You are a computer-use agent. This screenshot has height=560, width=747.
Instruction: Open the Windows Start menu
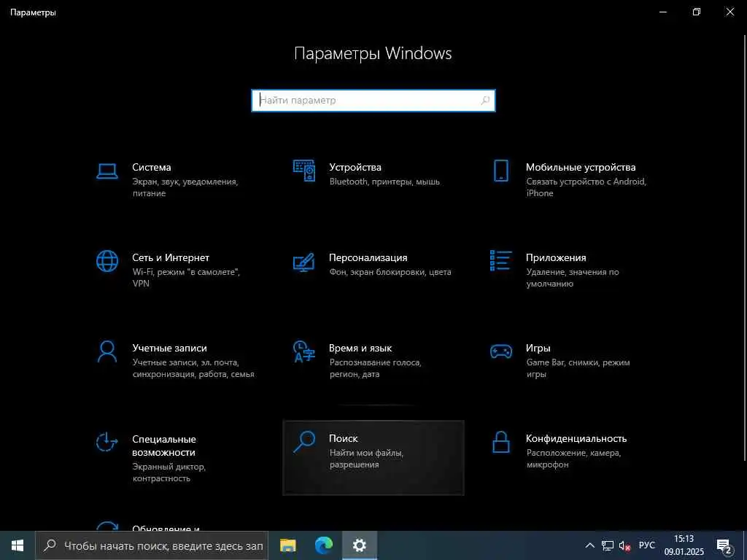(18, 545)
